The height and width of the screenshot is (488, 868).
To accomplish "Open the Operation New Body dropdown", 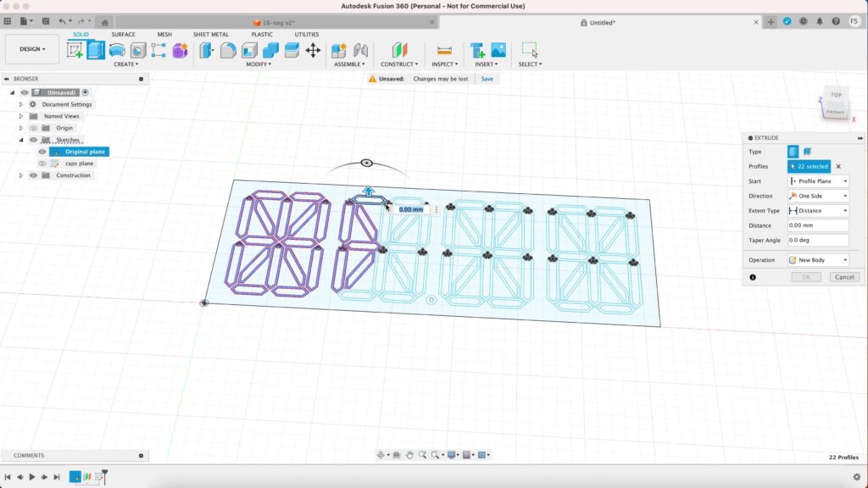I will 818,260.
